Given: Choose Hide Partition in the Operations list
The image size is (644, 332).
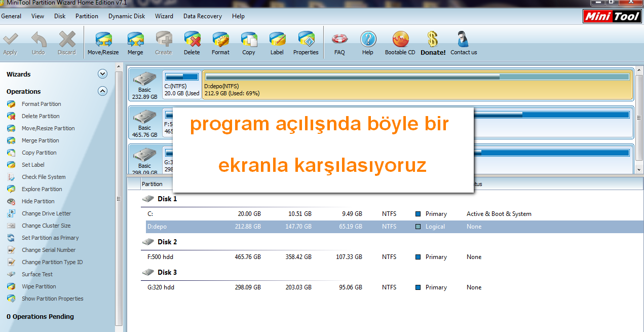Looking at the screenshot, I should tap(38, 201).
